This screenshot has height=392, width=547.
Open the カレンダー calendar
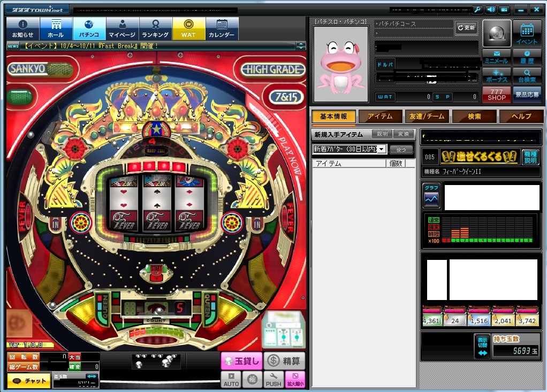[222, 28]
